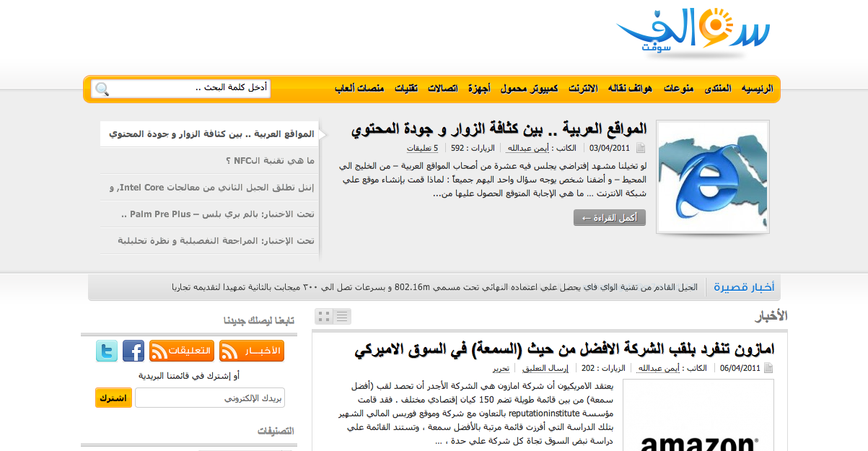Screen dimensions: 868x451
Task: Subscribe to الأخبـار RSS feed
Action: [252, 351]
